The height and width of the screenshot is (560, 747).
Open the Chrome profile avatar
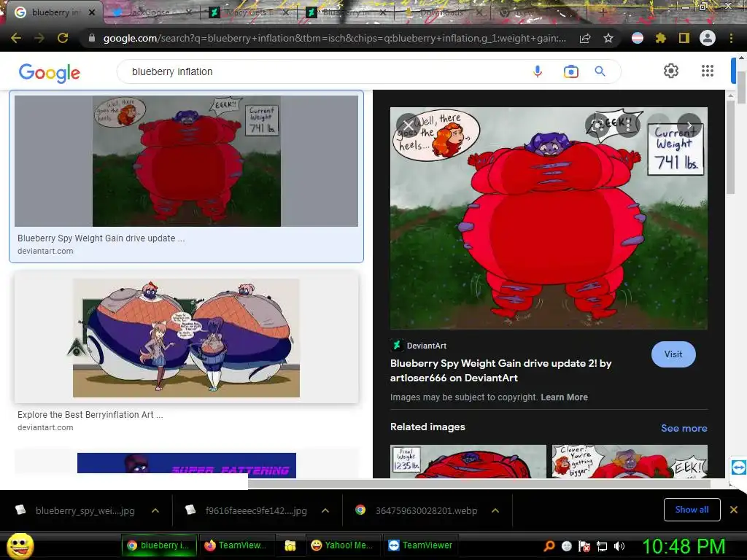[708, 38]
